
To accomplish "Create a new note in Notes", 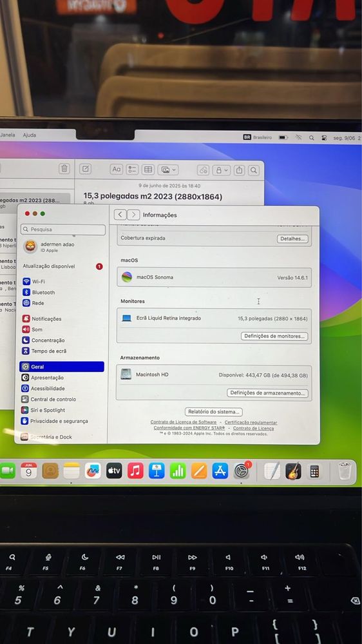I will pos(86,169).
